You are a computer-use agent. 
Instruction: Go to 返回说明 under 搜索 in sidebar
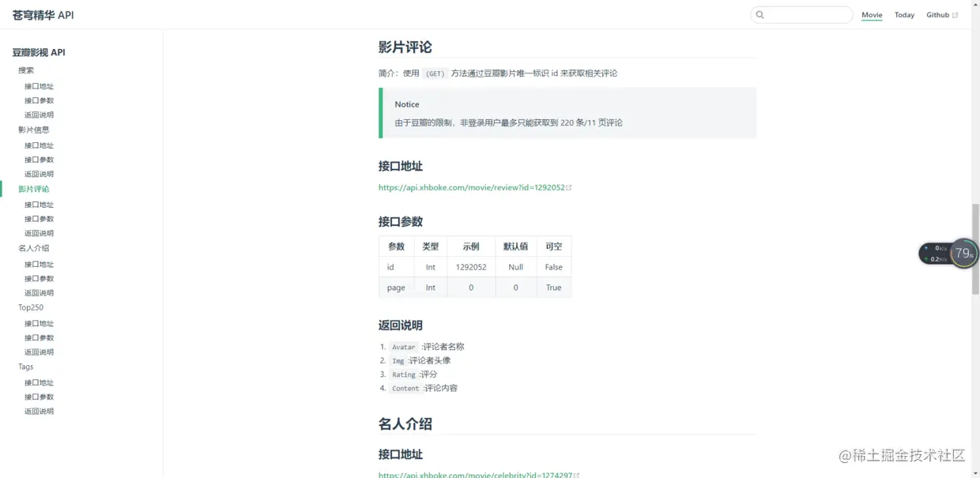(x=39, y=115)
